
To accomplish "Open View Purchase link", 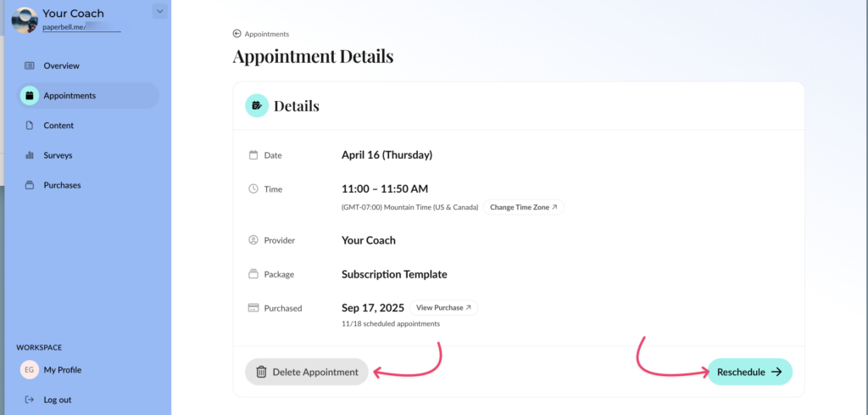I will [443, 308].
